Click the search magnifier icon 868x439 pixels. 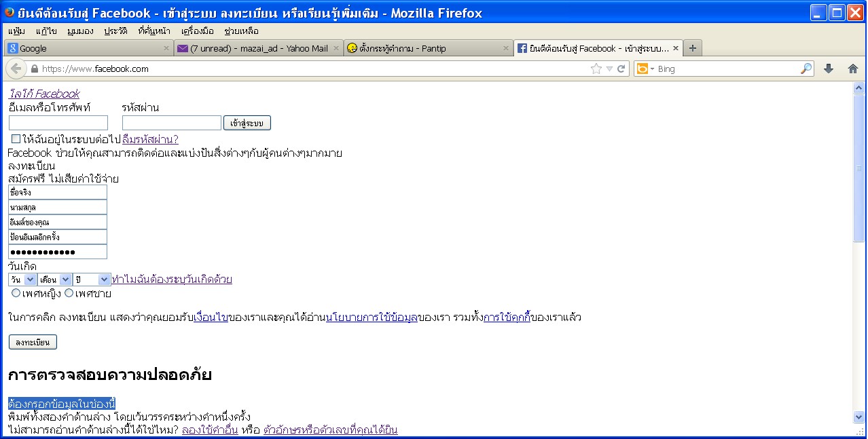[x=806, y=69]
